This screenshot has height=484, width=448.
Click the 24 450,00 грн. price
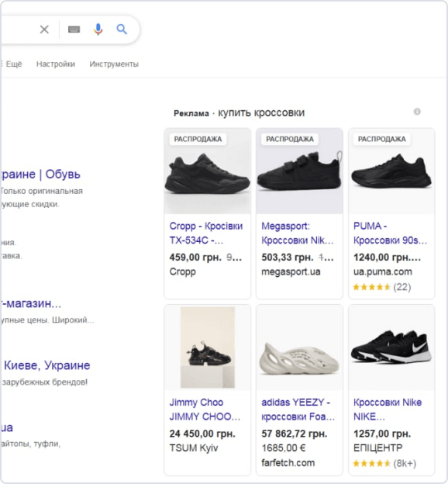(x=202, y=434)
